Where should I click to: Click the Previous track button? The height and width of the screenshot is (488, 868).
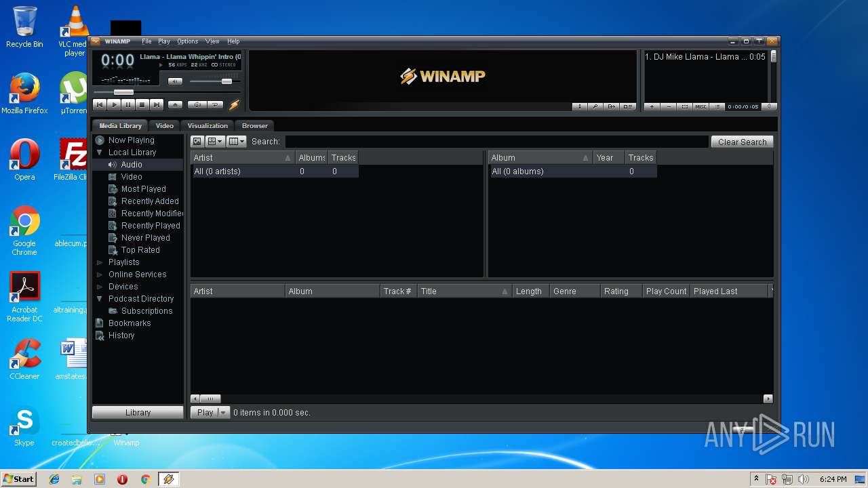(100, 104)
